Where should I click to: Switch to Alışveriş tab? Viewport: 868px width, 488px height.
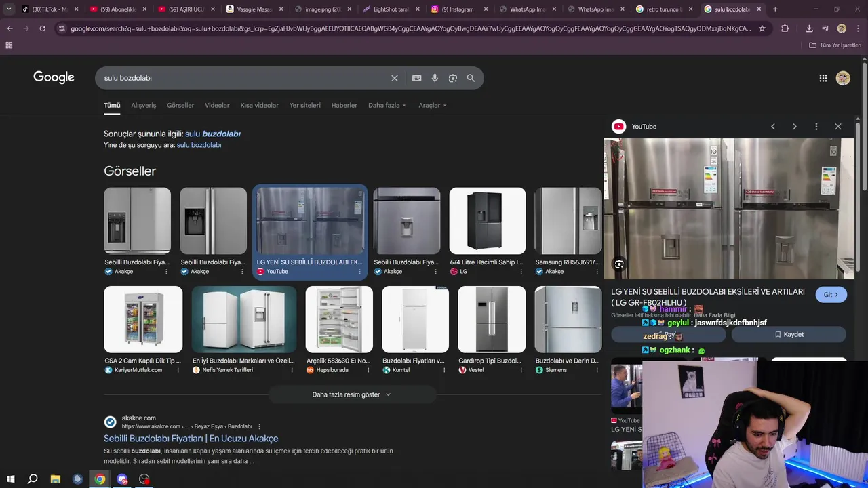(x=144, y=106)
